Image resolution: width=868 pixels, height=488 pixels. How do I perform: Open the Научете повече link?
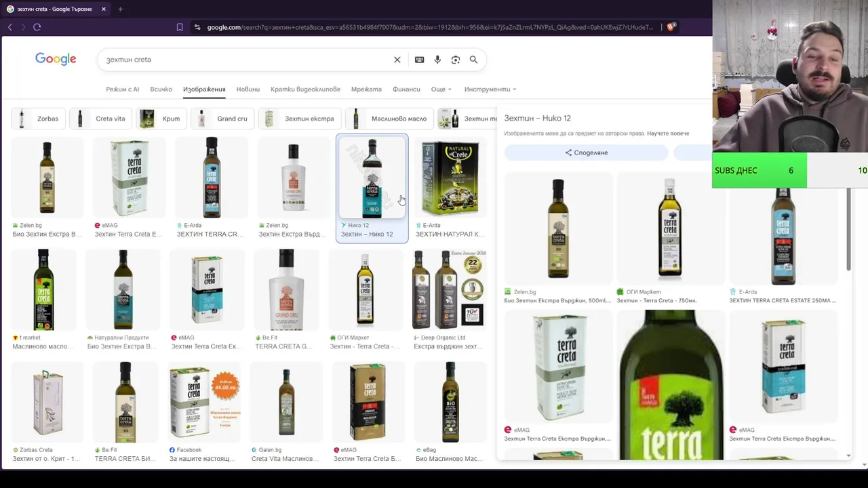[x=668, y=134]
